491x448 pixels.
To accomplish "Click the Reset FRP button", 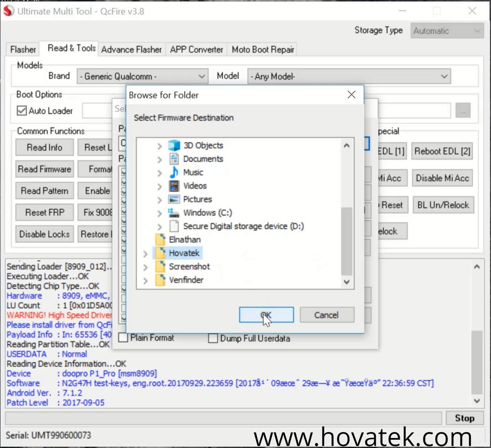I will pos(45,212).
